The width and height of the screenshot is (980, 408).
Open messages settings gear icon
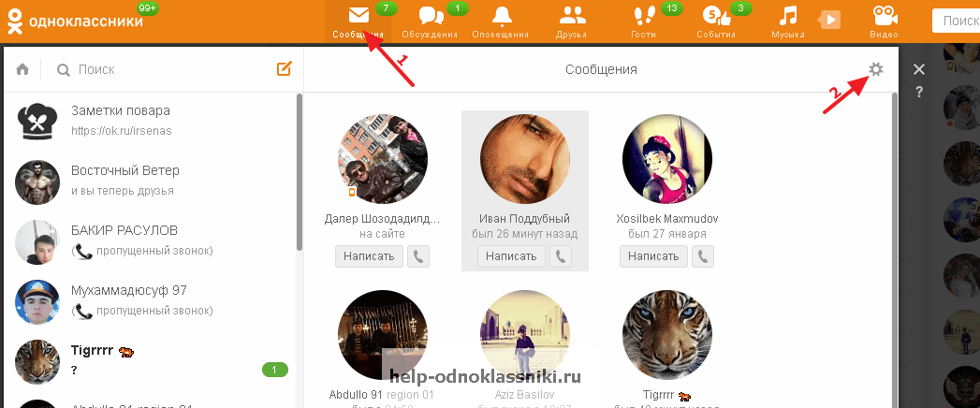click(876, 69)
